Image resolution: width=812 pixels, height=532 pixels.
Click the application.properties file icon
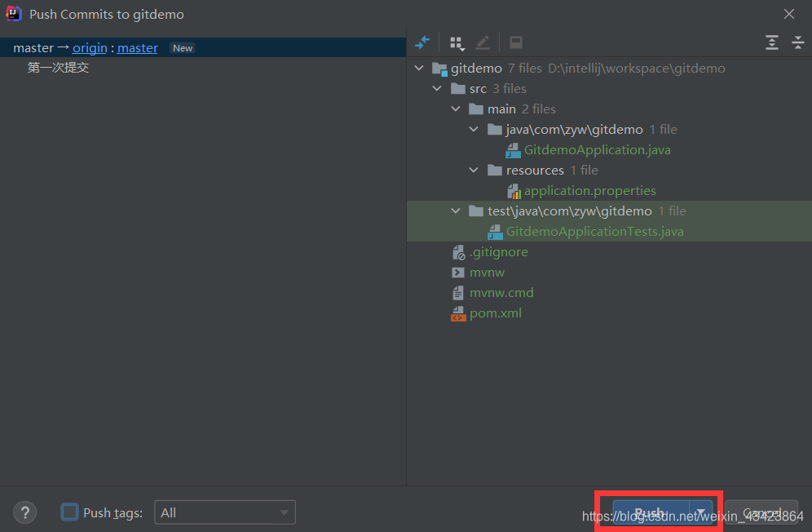(514, 191)
